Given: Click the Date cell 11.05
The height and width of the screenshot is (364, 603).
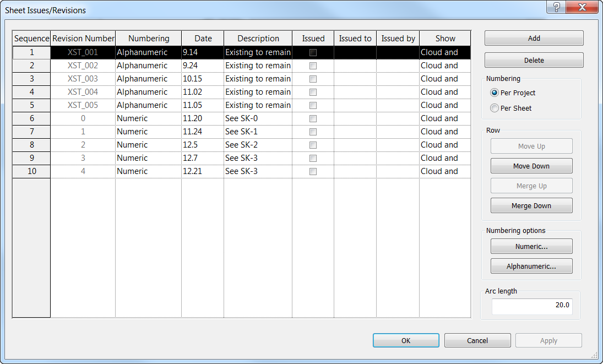Looking at the screenshot, I should click(x=203, y=105).
